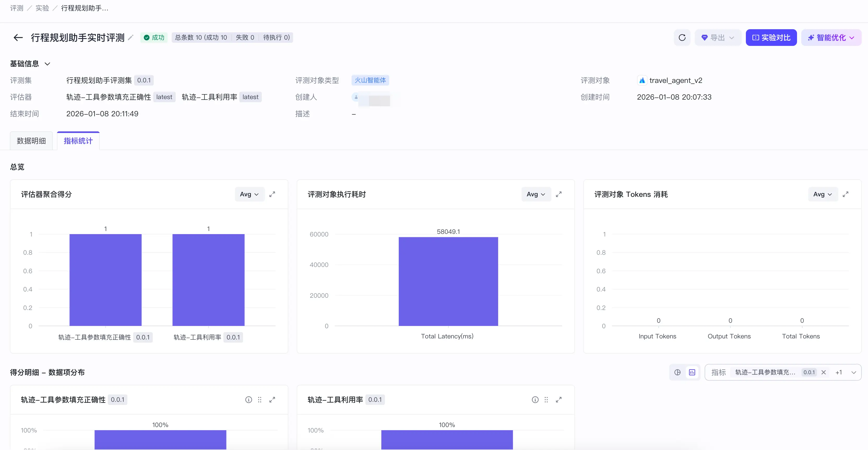Show info for 轨迹-工具利用率 card
This screenshot has height=450, width=868.
[x=535, y=399]
